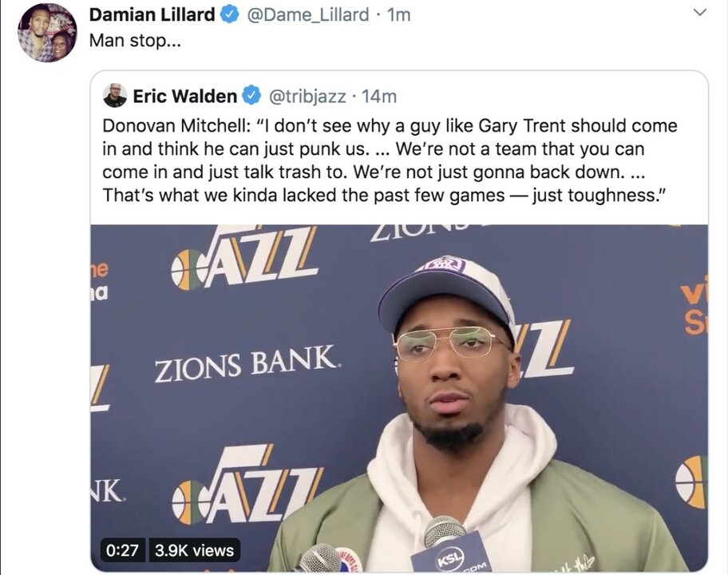This screenshot has height=575, width=728.
Task: Click the Zions Bank logo in video
Action: (x=245, y=363)
